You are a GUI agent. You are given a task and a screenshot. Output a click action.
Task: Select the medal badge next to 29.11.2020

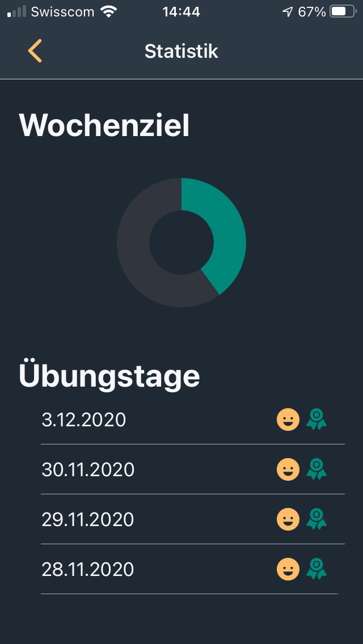point(318,519)
